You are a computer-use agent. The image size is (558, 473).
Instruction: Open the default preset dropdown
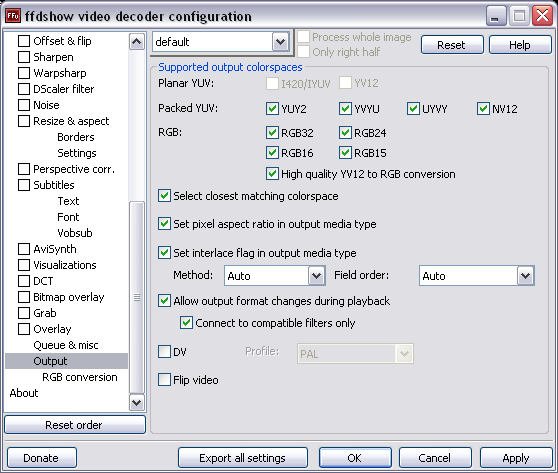point(280,42)
